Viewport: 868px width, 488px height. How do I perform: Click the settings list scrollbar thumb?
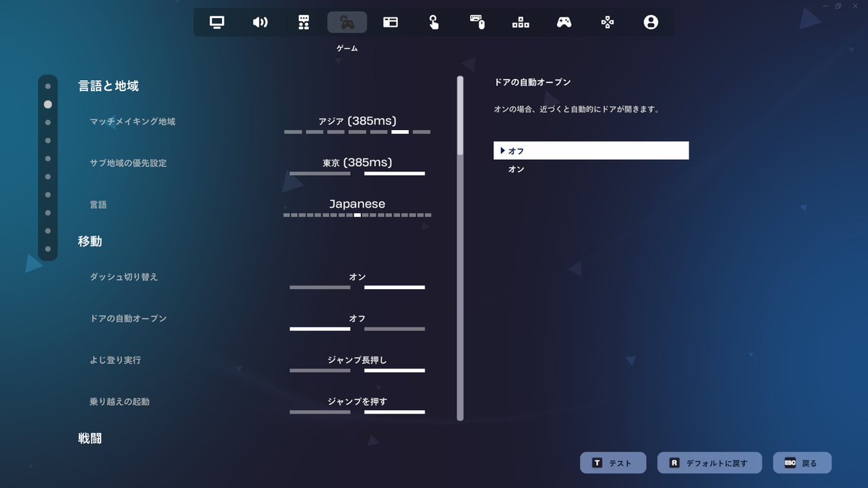pos(460,116)
